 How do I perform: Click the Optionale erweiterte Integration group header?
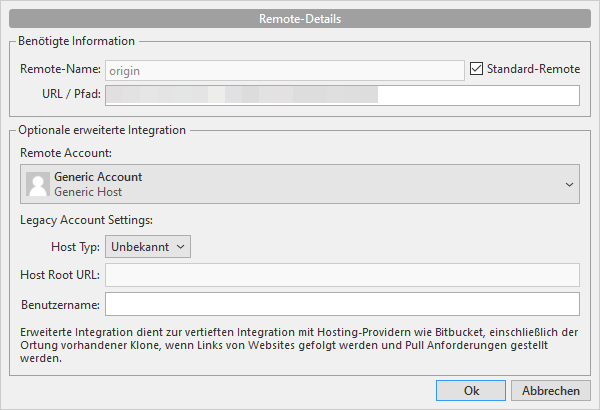(x=102, y=130)
